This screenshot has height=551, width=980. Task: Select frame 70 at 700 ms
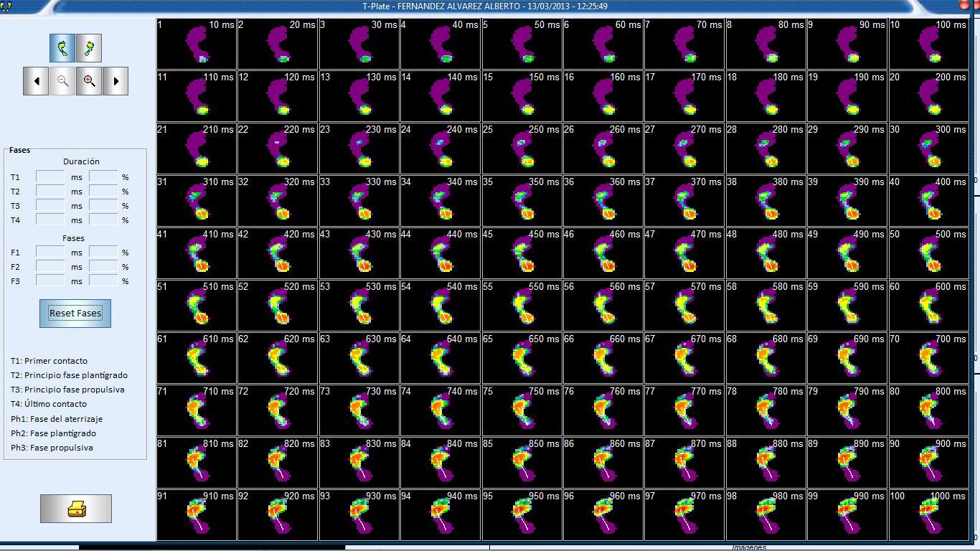(929, 358)
